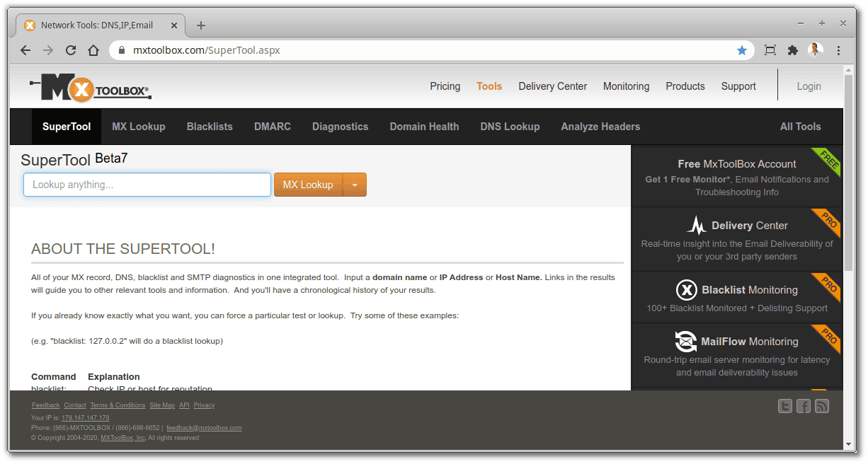The image size is (868, 464).
Task: Open the Privacy footer link
Action: [204, 405]
